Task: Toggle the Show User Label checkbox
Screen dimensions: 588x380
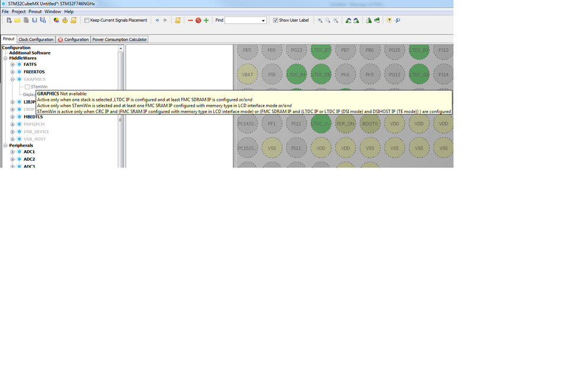Action: [x=276, y=20]
